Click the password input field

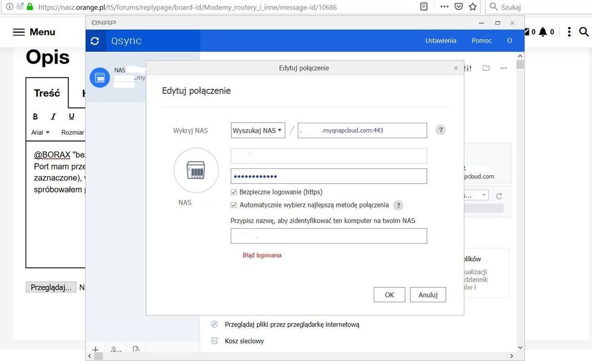click(x=329, y=177)
